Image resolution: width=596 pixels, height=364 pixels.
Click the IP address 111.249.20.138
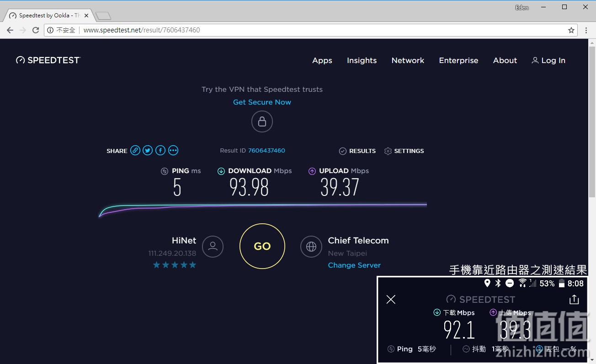pos(172,253)
